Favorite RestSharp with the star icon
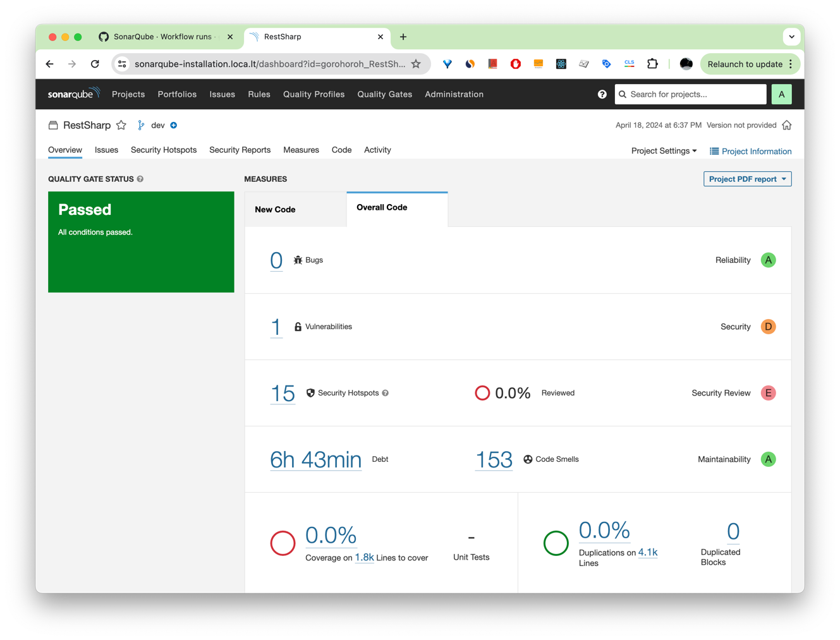 coord(121,124)
